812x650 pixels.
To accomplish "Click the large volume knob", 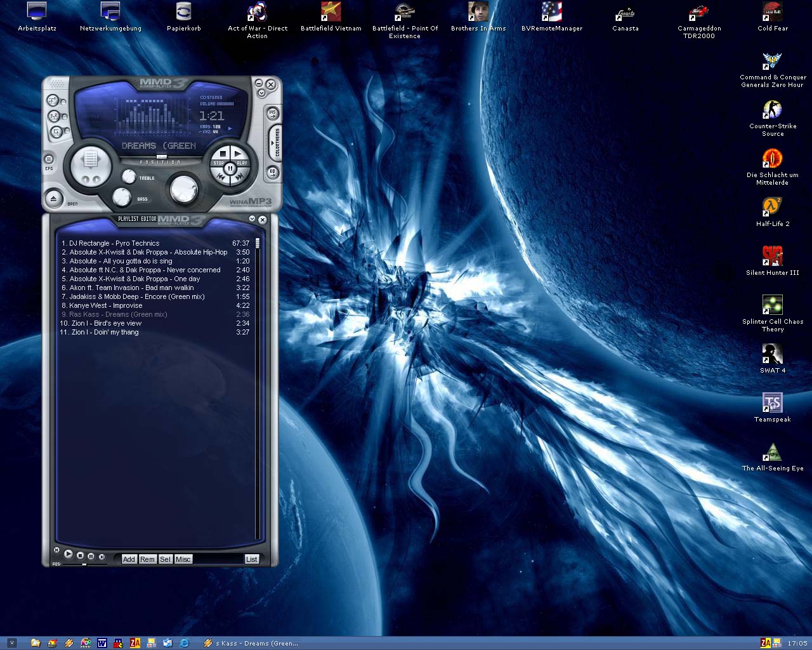I will coord(184,189).
